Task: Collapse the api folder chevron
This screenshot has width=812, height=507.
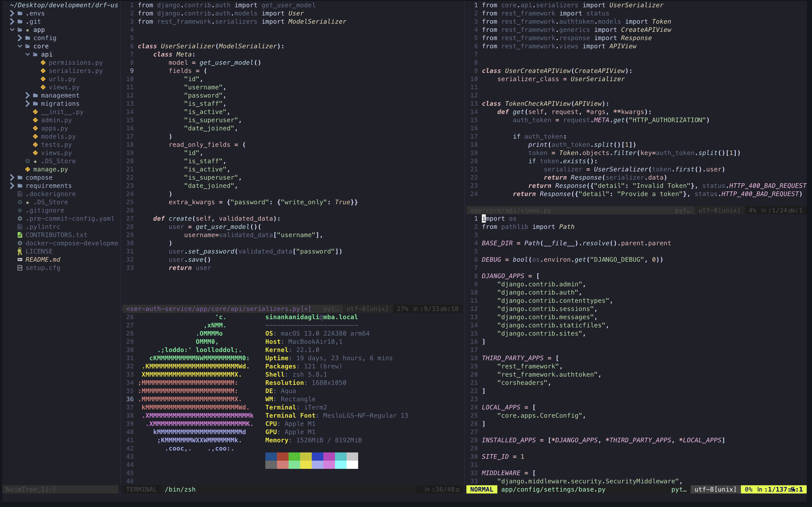Action: (28, 54)
